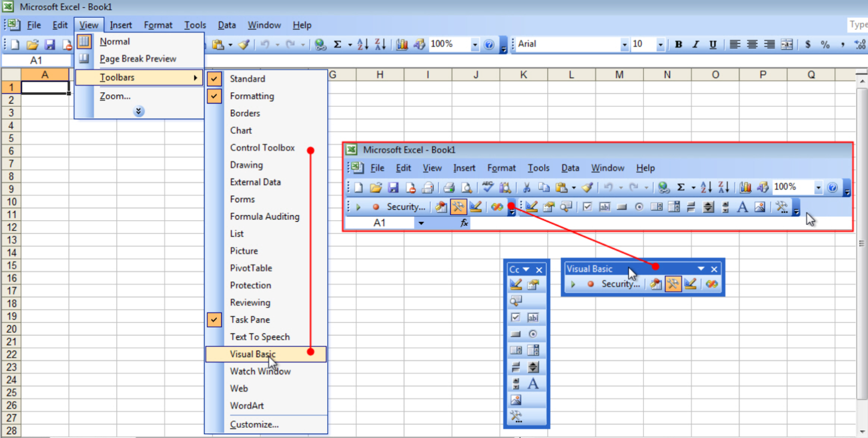This screenshot has width=868, height=438.
Task: Open the Chart Wizard icon
Action: 402,44
